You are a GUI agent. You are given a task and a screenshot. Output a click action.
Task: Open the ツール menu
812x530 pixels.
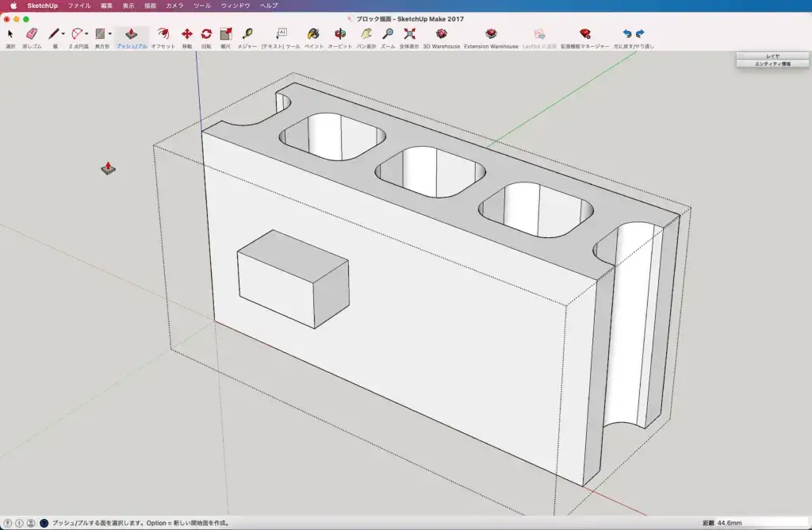[x=202, y=6]
